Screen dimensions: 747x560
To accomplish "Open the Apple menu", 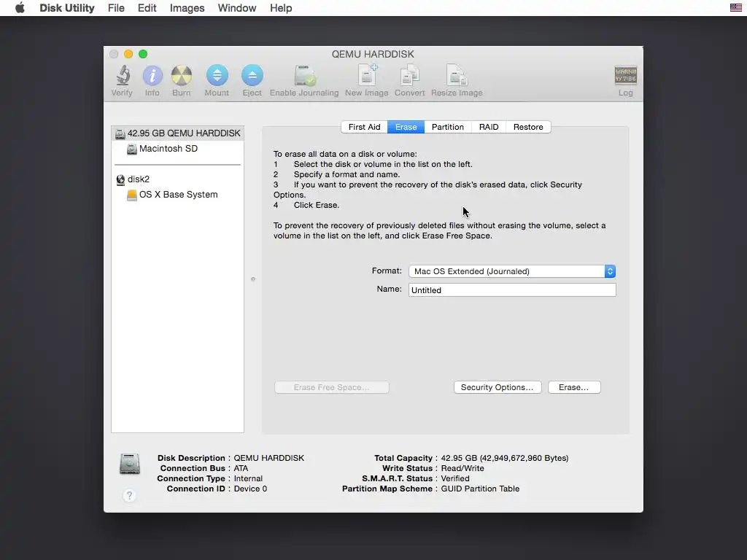I will tap(20, 8).
